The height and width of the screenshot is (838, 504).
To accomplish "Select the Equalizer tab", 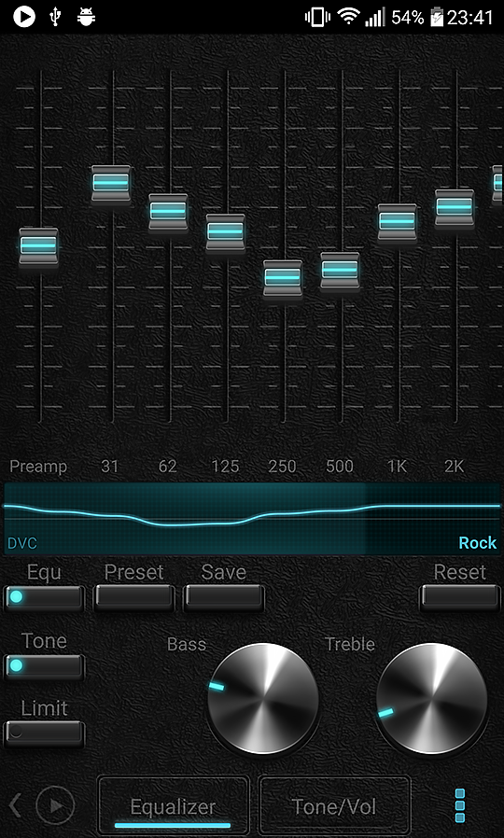I will pyautogui.click(x=173, y=804).
